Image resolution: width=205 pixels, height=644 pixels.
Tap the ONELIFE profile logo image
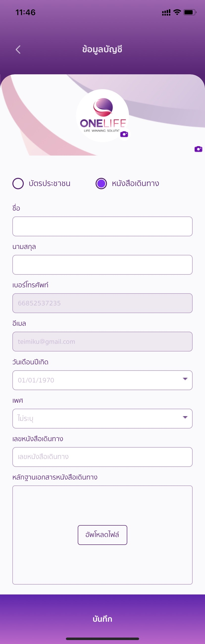click(x=102, y=115)
